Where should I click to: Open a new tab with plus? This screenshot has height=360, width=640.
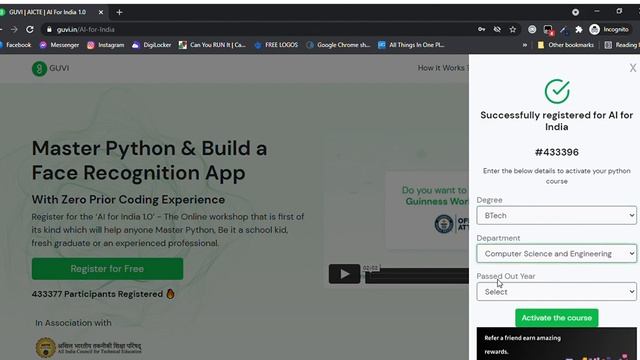[119, 12]
